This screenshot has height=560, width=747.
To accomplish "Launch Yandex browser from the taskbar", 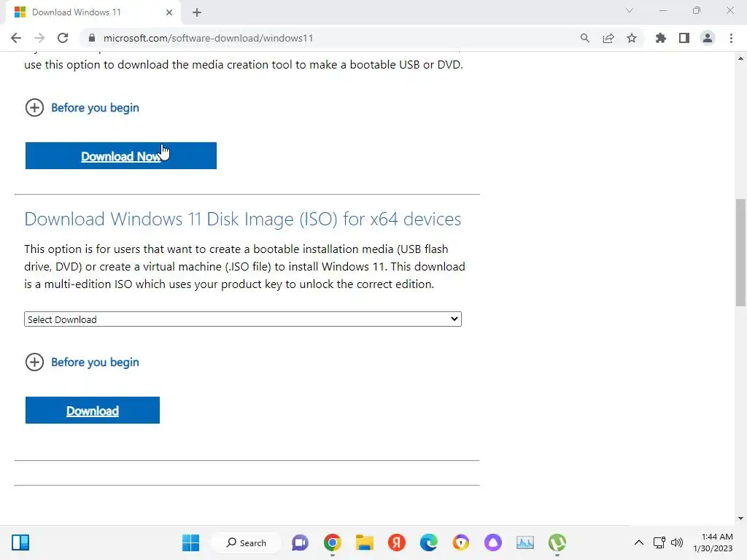I will (396, 542).
